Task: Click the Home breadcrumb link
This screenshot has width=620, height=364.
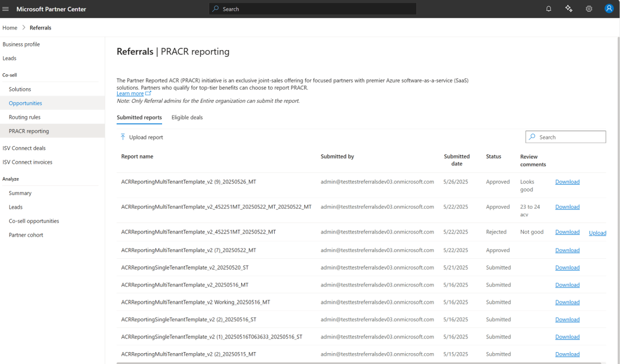Action: [x=10, y=28]
